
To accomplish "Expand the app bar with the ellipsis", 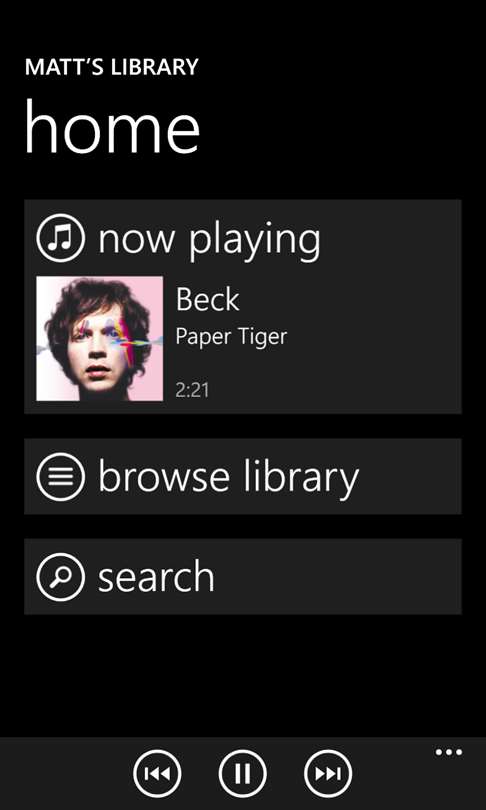I will [x=449, y=752].
